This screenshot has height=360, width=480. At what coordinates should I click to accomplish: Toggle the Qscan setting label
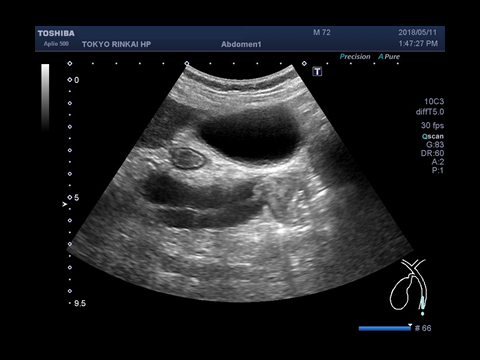433,136
